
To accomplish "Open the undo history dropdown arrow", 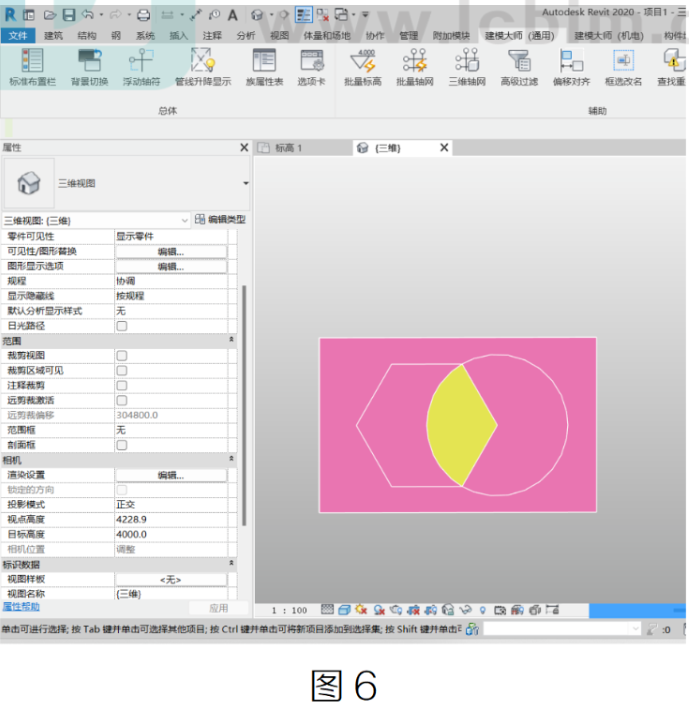I will click(x=101, y=15).
